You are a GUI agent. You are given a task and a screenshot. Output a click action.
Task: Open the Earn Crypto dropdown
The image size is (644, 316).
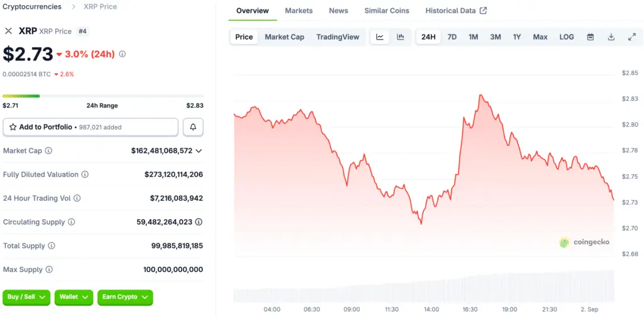coord(125,296)
